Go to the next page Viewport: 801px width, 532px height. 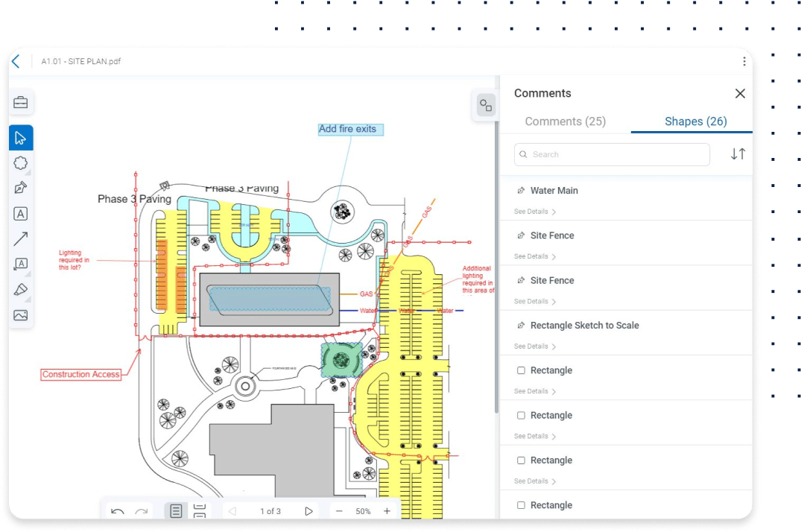point(308,511)
